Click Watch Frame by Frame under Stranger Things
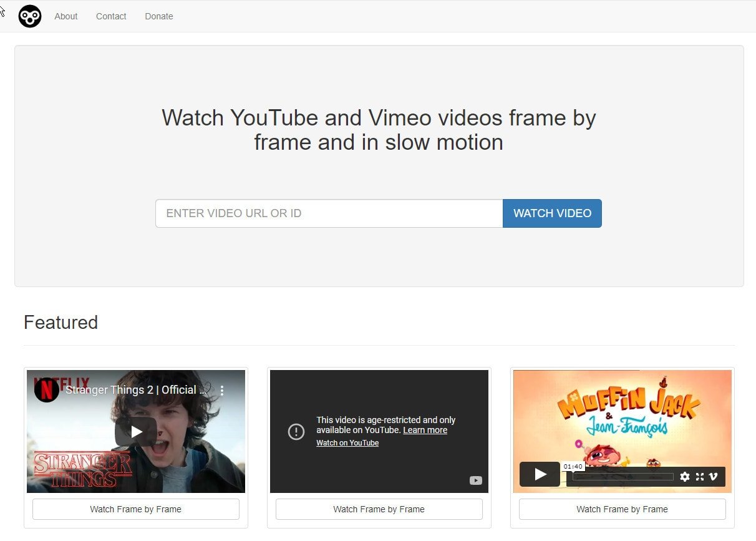756x541 pixels. (x=135, y=509)
